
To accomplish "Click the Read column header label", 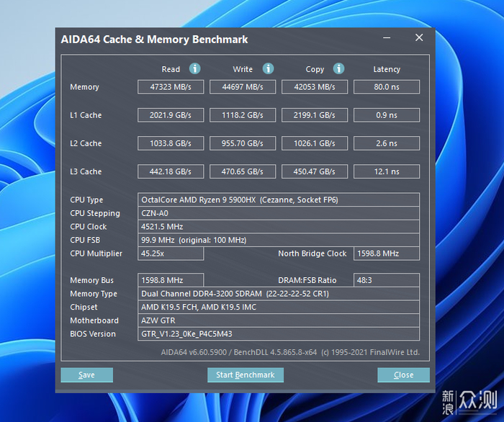I will click(171, 69).
